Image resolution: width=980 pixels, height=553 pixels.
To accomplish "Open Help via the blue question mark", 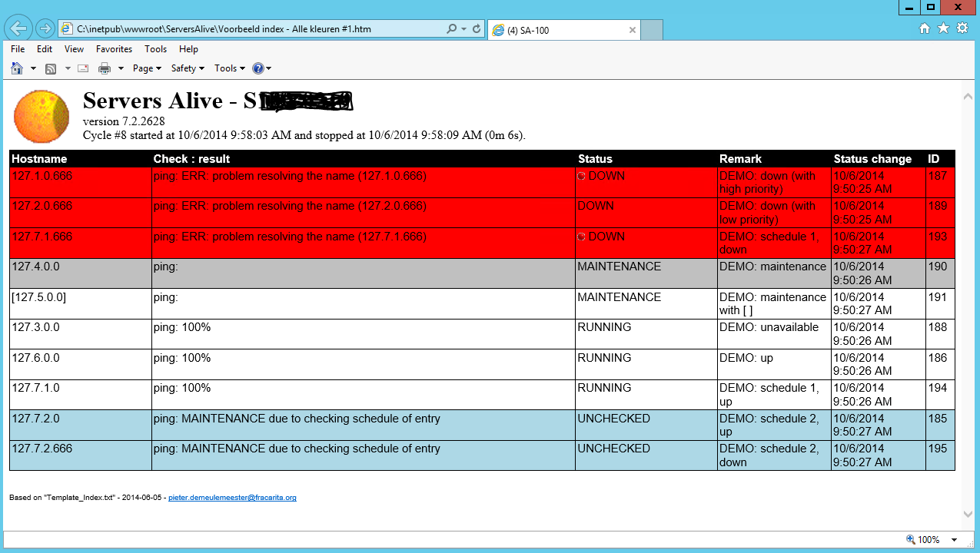I will [257, 68].
